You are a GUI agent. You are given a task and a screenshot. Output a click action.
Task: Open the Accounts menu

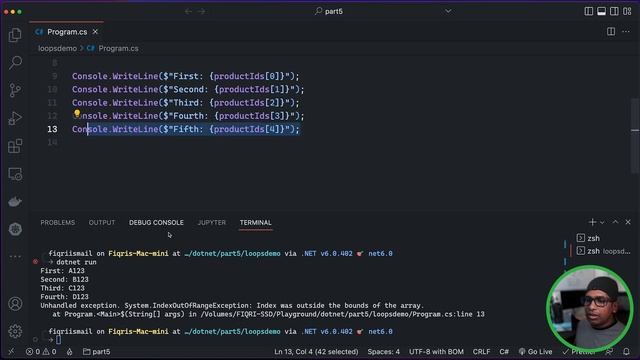click(x=15, y=304)
